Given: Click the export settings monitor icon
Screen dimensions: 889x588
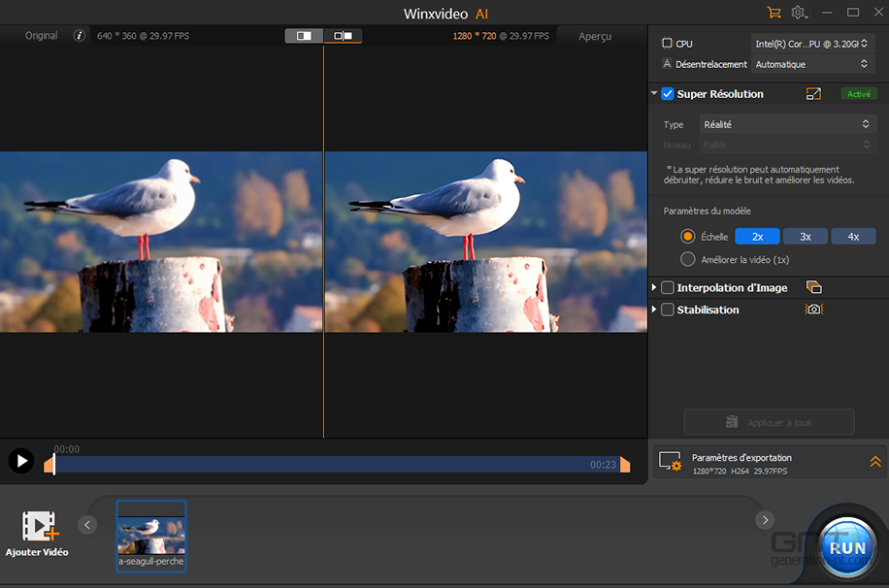Looking at the screenshot, I should coord(671,462).
